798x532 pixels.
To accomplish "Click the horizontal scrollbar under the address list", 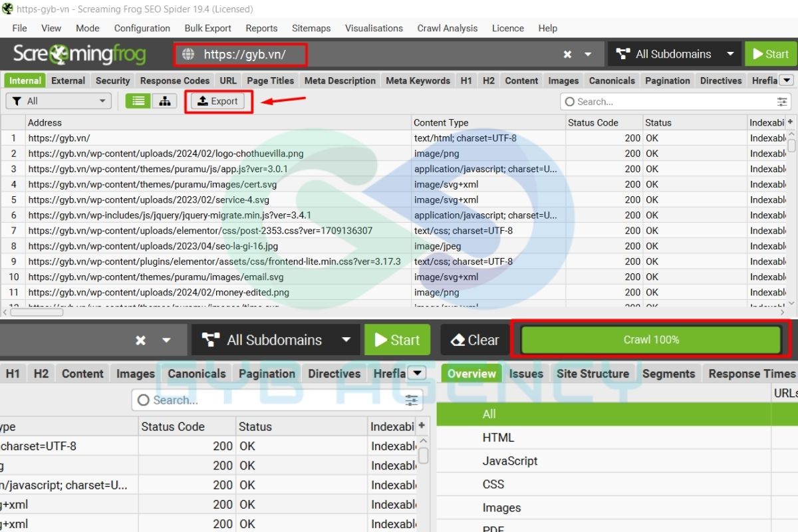I will click(37, 311).
